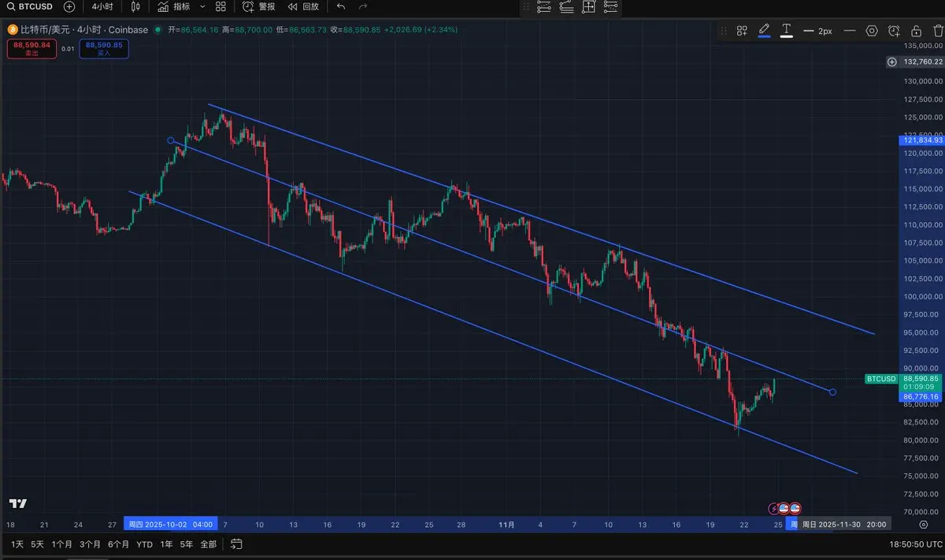The height and width of the screenshot is (560, 945).
Task: Select the channel's lower-right anchor point
Action: coord(833,391)
